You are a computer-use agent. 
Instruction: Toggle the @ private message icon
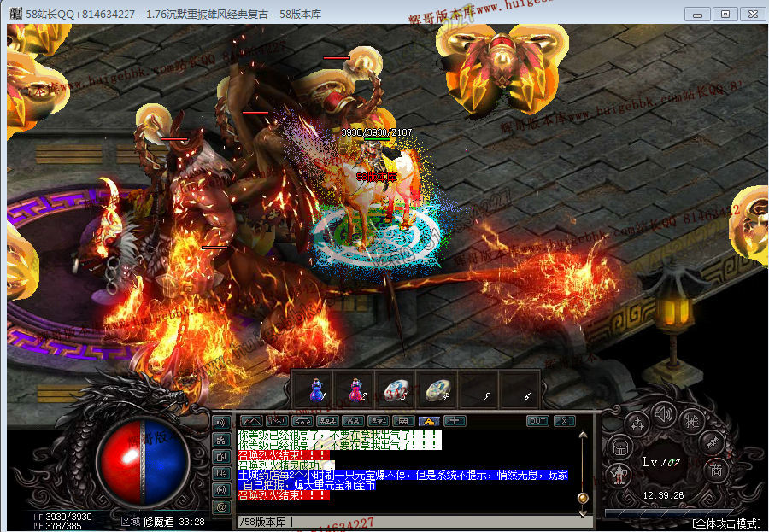pyautogui.click(x=221, y=507)
